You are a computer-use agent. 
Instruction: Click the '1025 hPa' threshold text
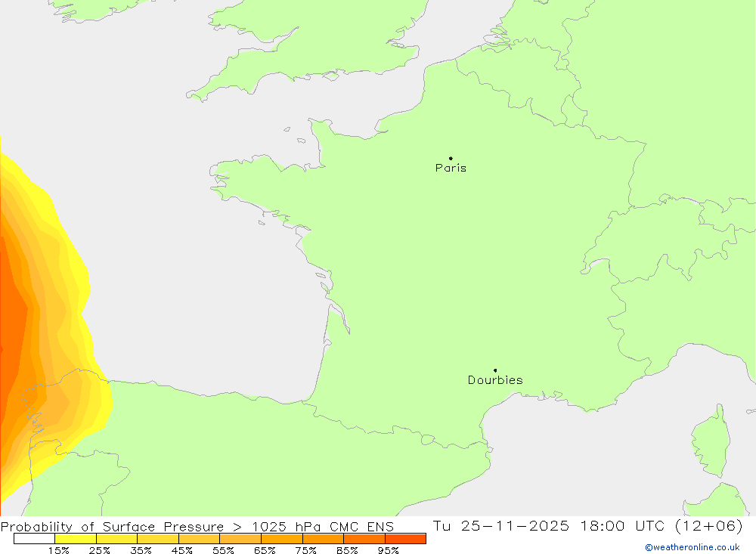pyautogui.click(x=287, y=527)
